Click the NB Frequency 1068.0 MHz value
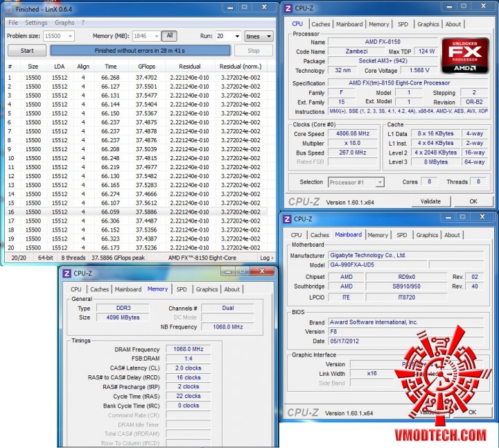The height and width of the screenshot is (448, 499). coord(228,327)
